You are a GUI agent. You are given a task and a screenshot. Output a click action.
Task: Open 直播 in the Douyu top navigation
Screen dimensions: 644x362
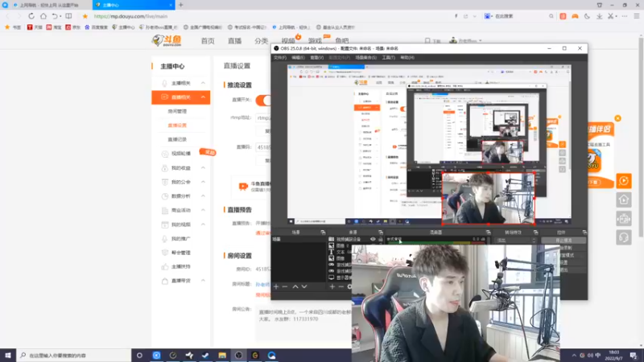point(234,41)
